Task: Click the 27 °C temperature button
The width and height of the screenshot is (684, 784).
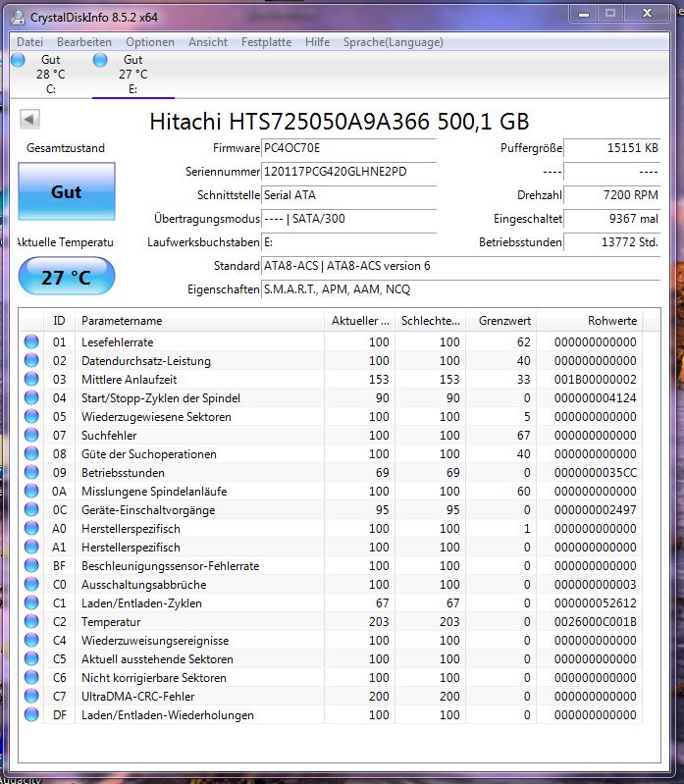Action: 67,277
